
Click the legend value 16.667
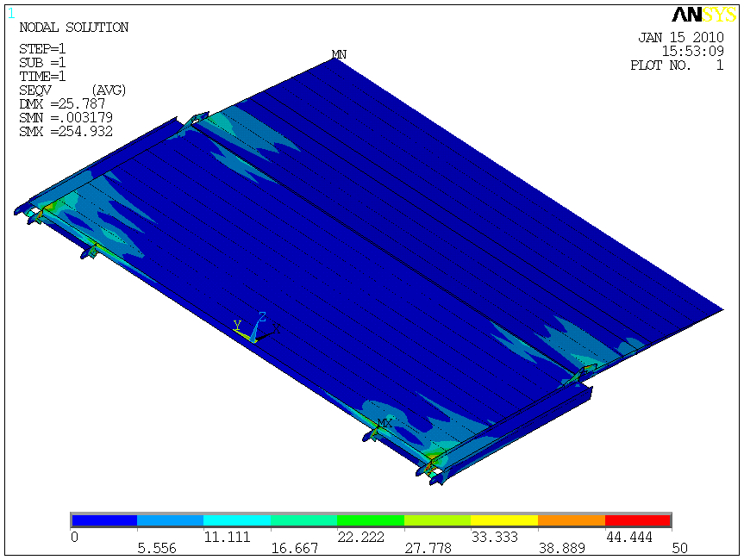294,549
